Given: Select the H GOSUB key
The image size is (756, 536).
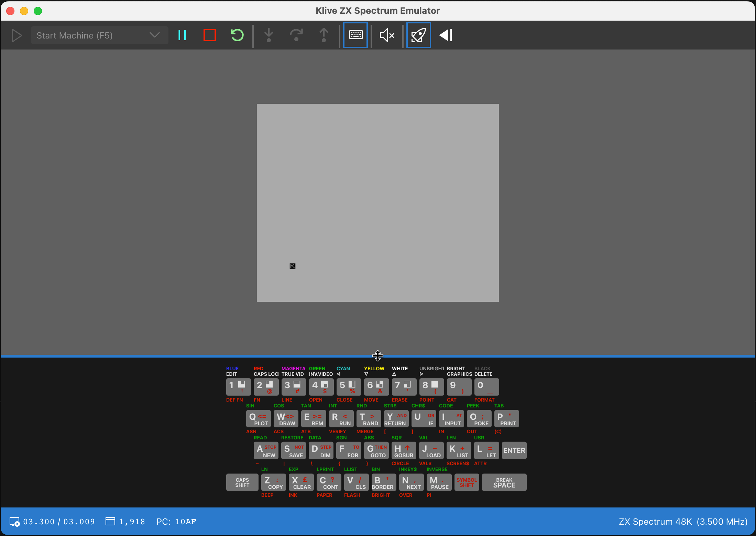Looking at the screenshot, I should (x=404, y=451).
